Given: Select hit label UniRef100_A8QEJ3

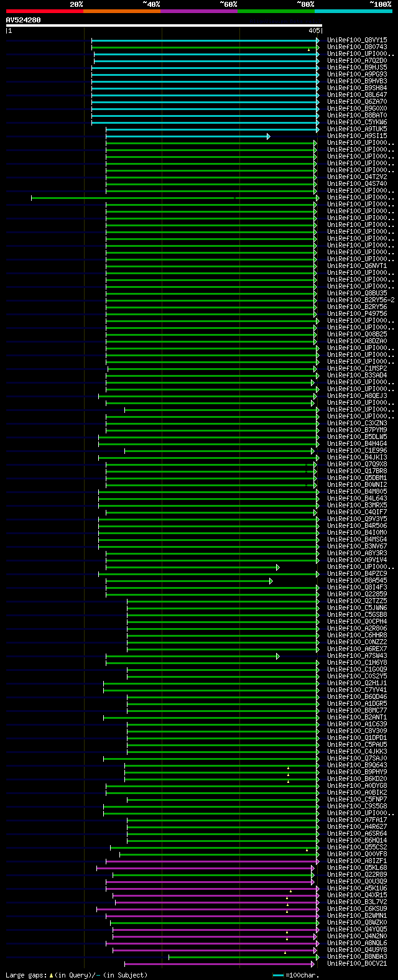Looking at the screenshot, I should (x=357, y=395).
